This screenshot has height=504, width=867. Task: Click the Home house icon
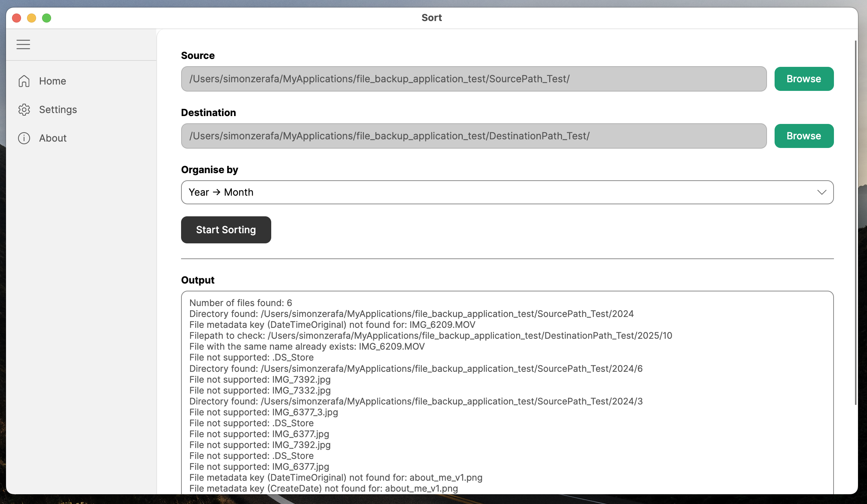(x=24, y=81)
